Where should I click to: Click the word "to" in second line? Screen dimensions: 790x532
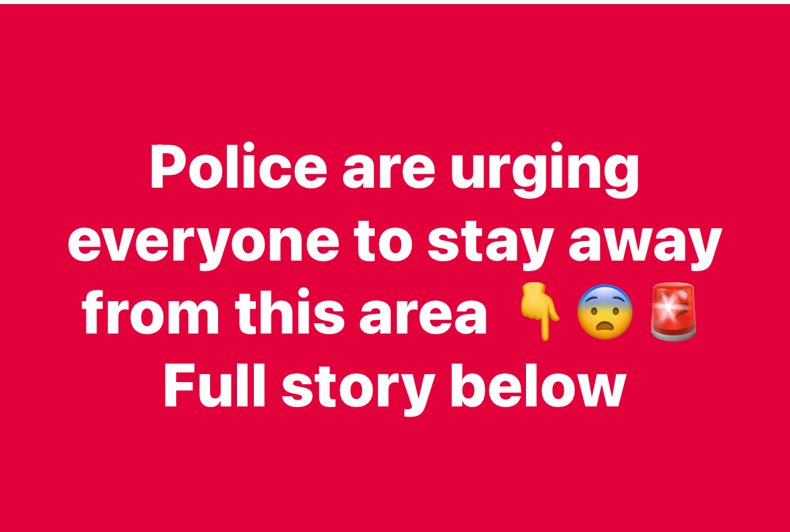(383, 244)
